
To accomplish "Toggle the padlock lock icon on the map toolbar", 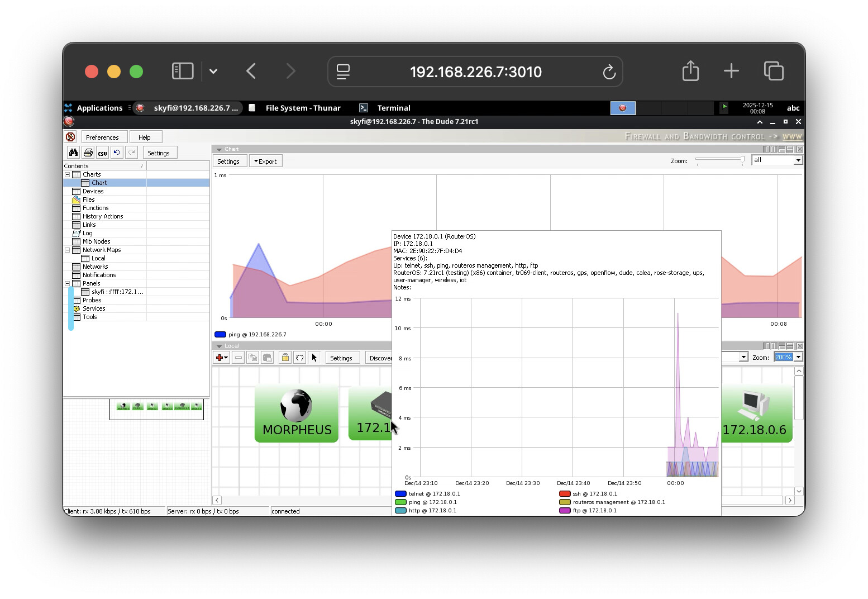I will click(x=285, y=358).
